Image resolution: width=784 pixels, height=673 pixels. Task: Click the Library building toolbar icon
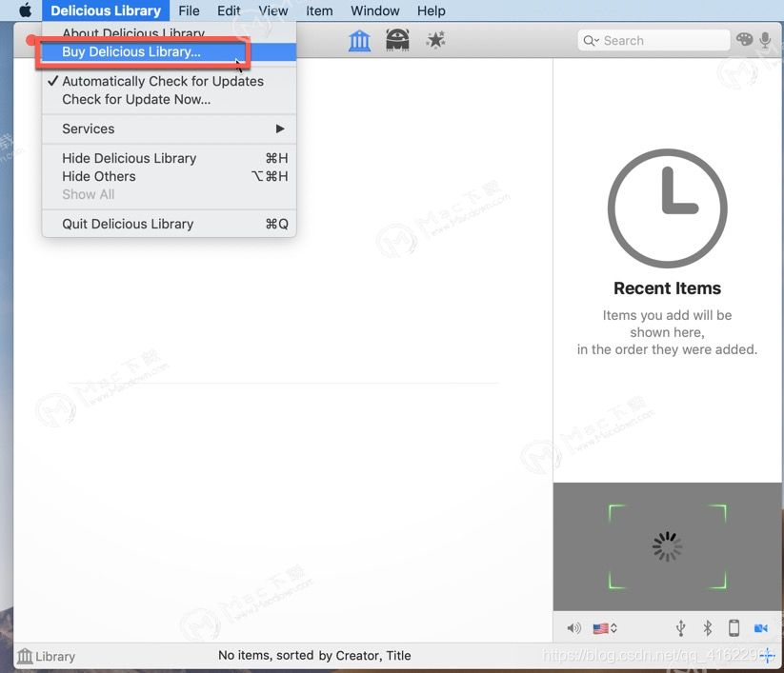click(359, 41)
